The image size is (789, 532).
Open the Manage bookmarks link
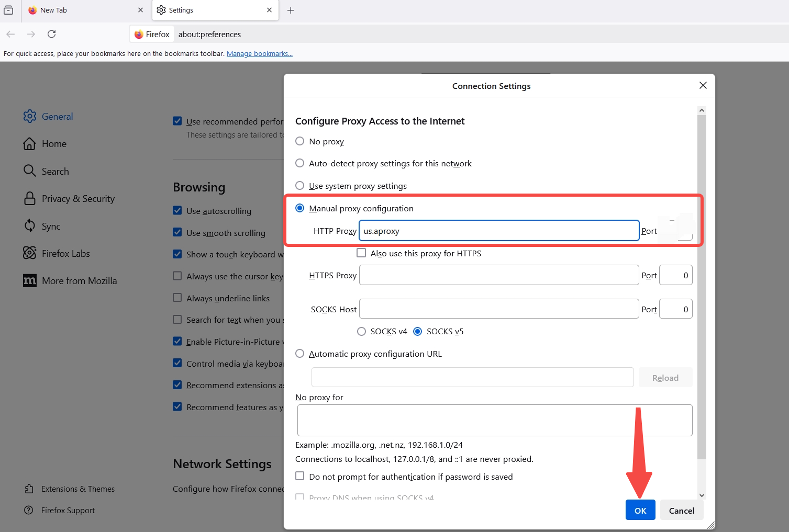260,53
